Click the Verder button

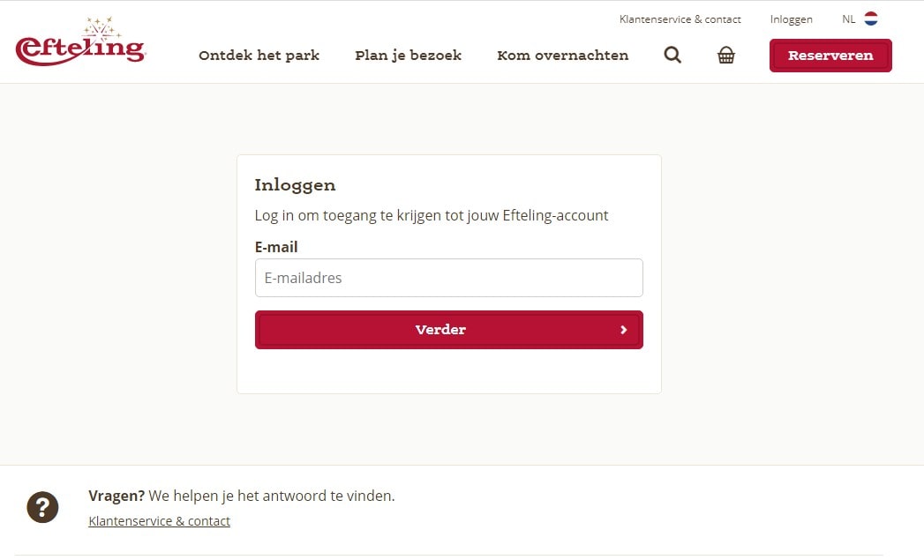coord(448,330)
